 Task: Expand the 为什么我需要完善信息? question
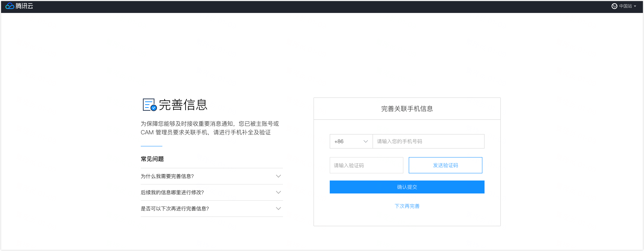point(211,176)
